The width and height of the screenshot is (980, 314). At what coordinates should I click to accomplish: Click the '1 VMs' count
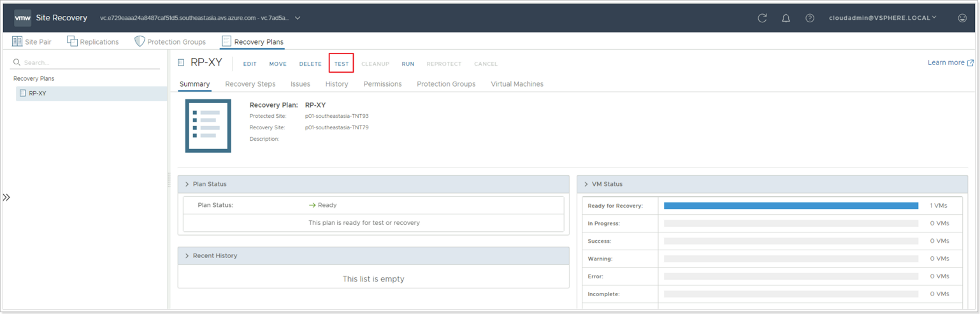point(939,206)
